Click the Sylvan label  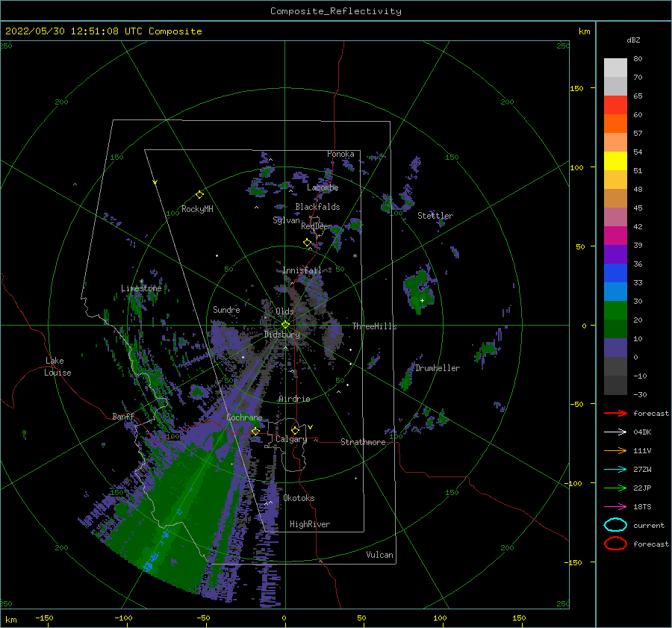[x=286, y=220]
